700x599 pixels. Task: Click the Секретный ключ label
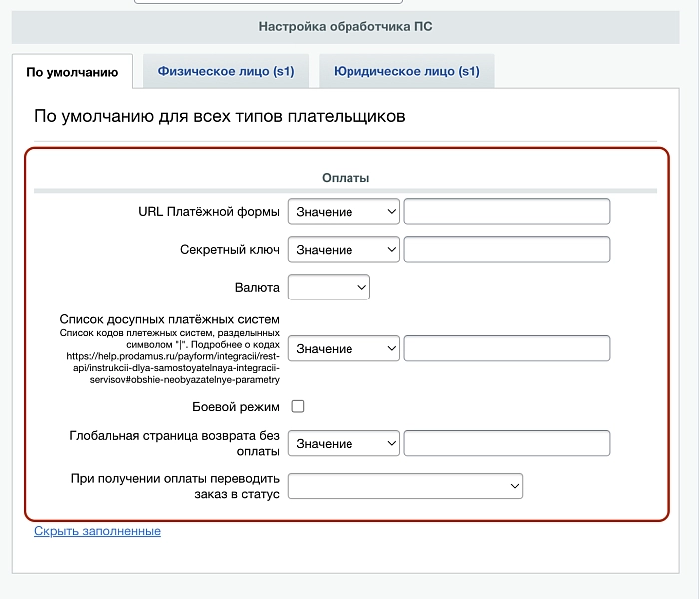(230, 249)
